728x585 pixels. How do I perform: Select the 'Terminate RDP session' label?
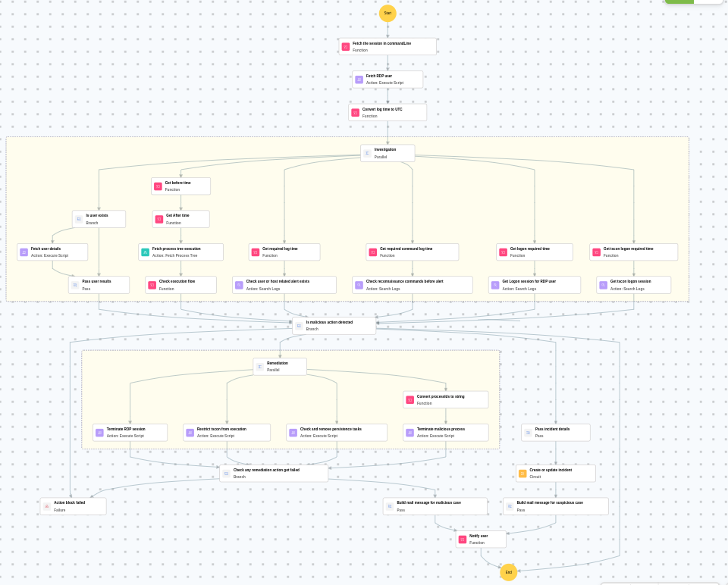(126, 429)
